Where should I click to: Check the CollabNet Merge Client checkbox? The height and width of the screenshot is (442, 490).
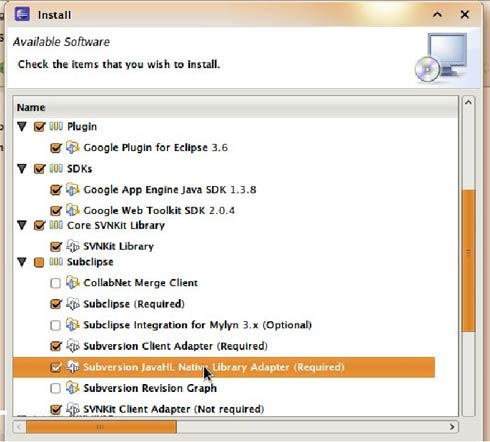coord(55,283)
